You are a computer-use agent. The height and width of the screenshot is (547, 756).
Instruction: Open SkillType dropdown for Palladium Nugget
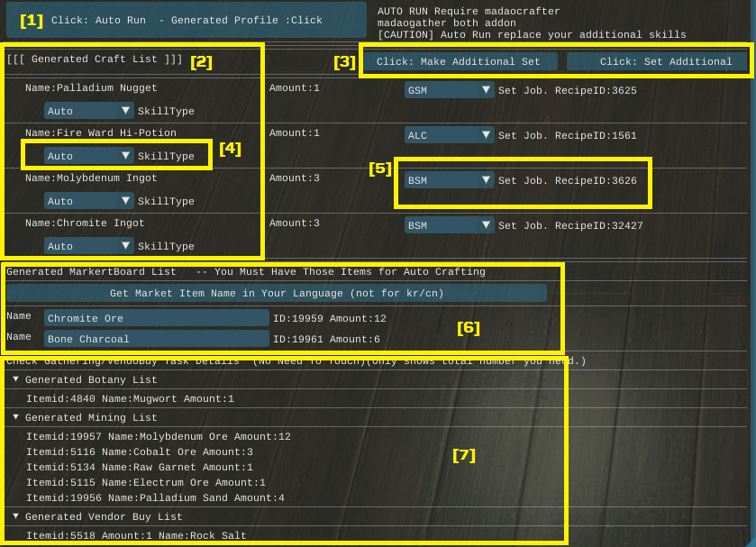click(89, 111)
